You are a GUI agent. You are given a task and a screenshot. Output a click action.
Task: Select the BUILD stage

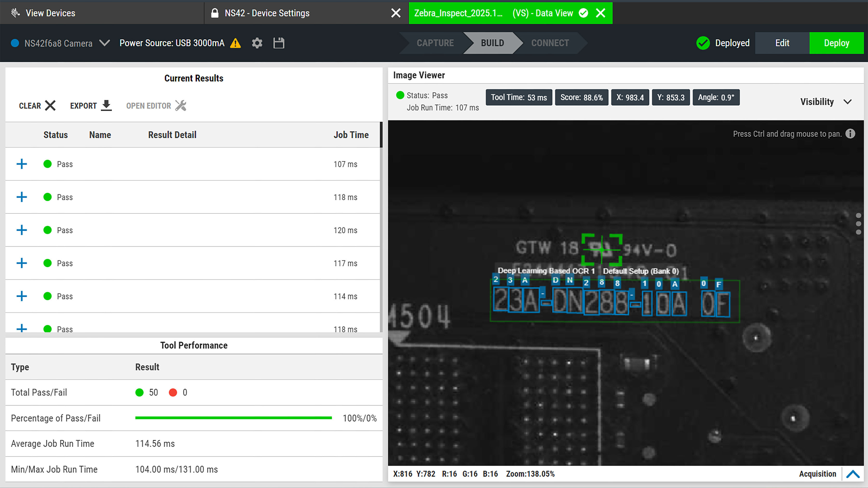pyautogui.click(x=492, y=43)
